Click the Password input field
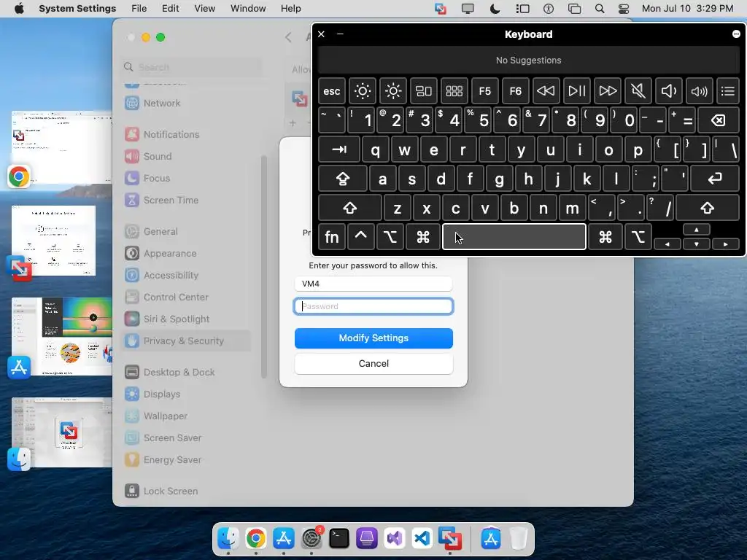 [373, 306]
